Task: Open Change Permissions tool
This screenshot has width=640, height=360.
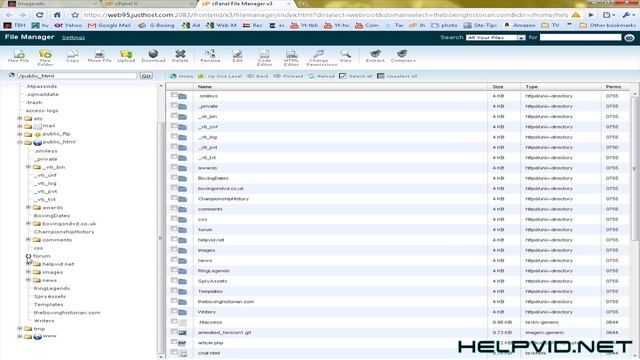Action: pos(321,58)
